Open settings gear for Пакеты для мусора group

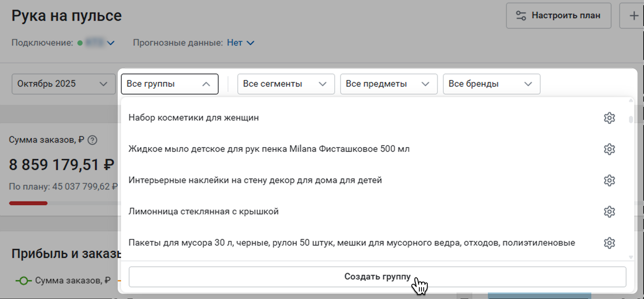(609, 243)
